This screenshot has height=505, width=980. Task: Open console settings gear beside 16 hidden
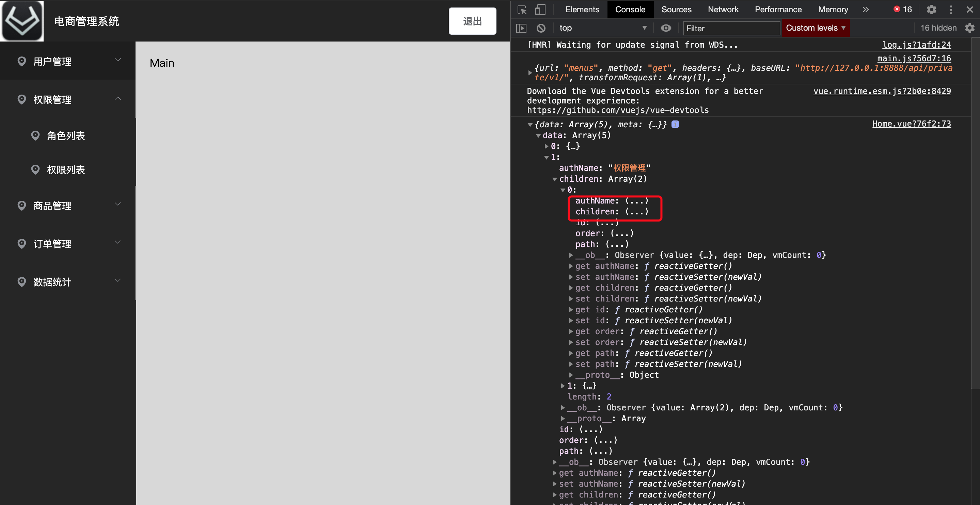tap(969, 28)
